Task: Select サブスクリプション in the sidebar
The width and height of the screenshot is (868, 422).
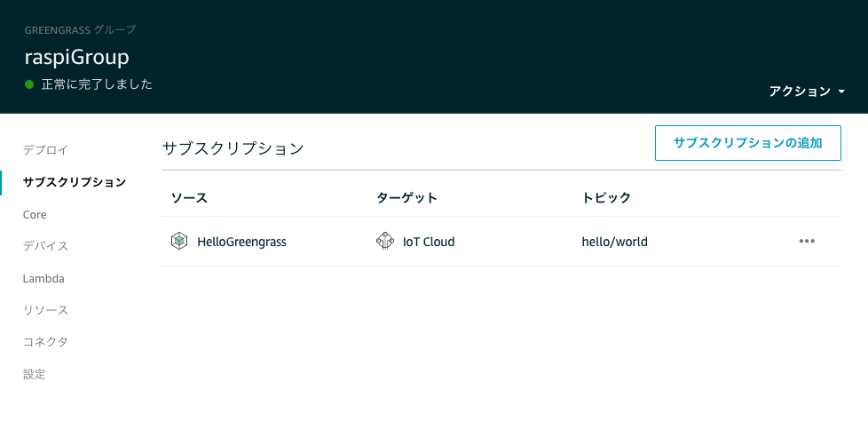Action: [75, 181]
